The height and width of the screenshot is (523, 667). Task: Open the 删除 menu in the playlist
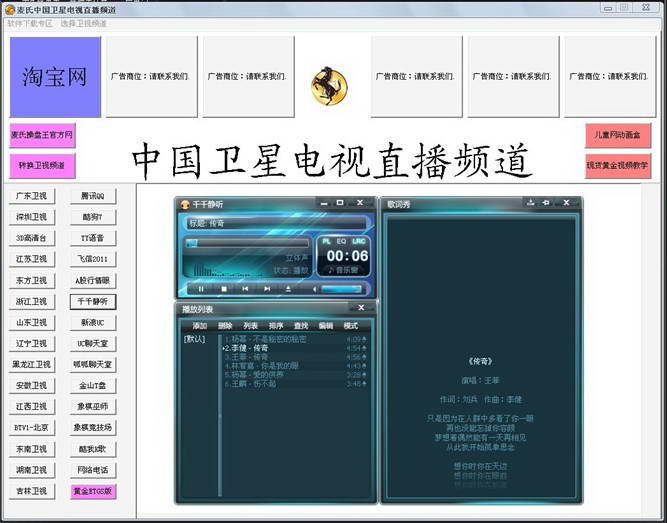click(225, 326)
